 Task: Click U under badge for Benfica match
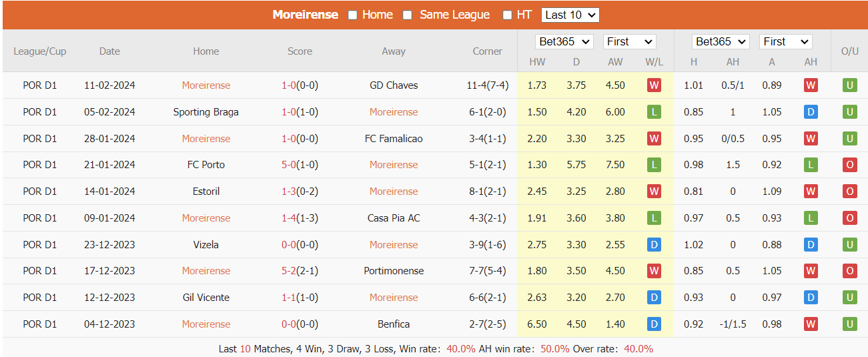[849, 324]
